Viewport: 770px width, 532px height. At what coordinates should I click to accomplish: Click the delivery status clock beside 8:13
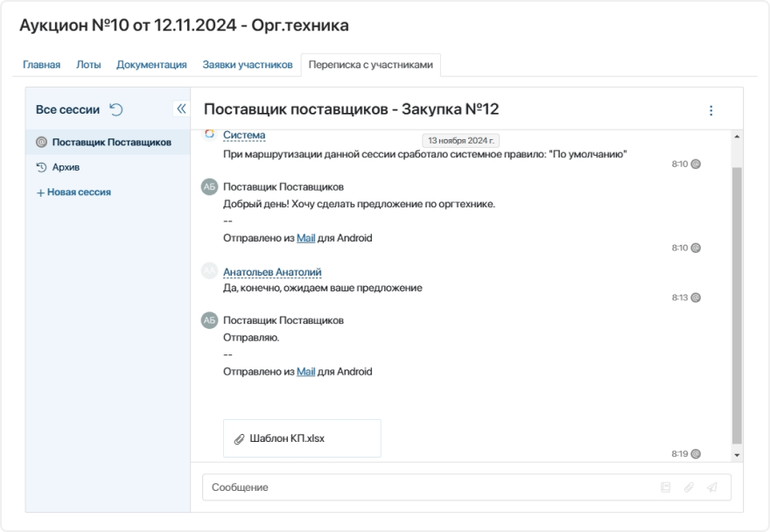(x=694, y=296)
